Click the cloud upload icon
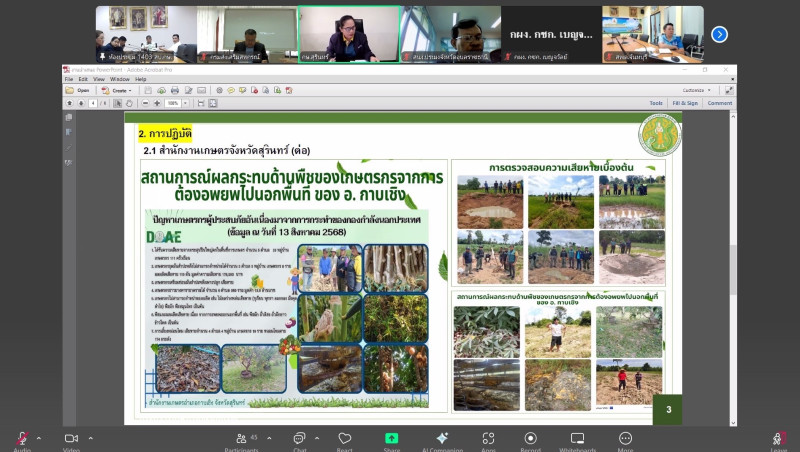The width and height of the screenshot is (800, 452). pyautogui.click(x=161, y=90)
